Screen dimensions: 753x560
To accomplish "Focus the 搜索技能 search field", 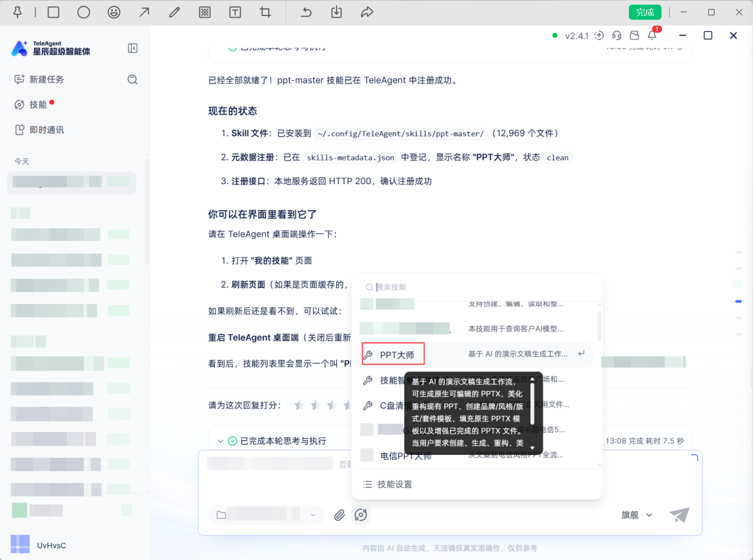I will coord(477,287).
